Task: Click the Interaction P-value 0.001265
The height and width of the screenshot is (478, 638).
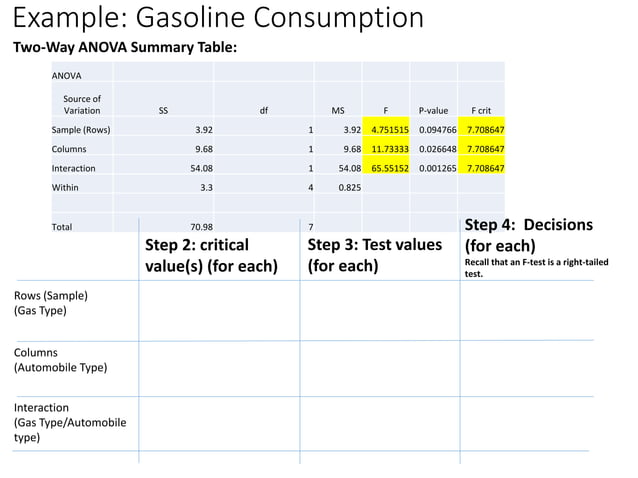Action: click(x=438, y=168)
